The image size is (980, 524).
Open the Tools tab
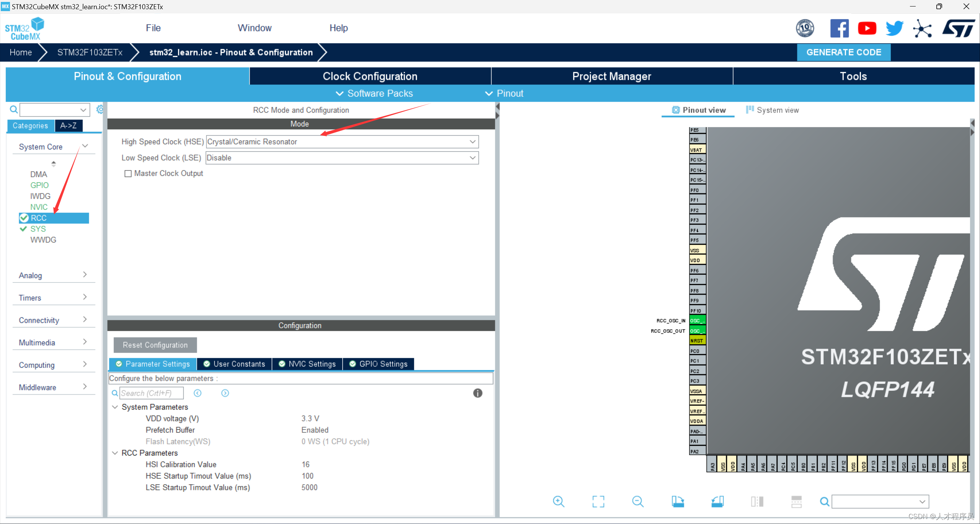(x=854, y=76)
